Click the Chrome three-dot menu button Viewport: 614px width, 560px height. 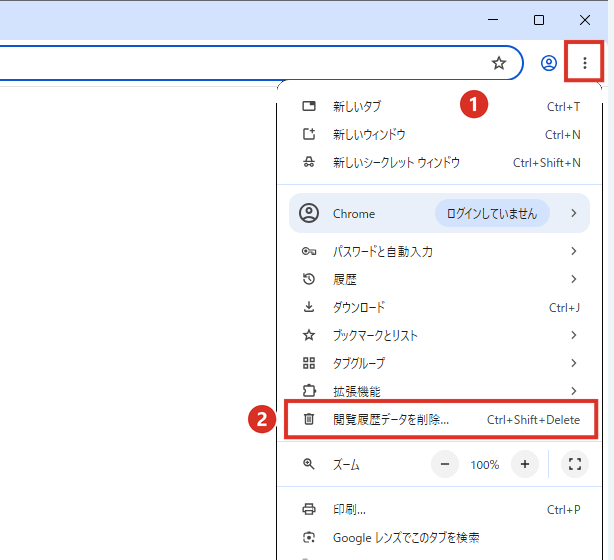[x=585, y=63]
